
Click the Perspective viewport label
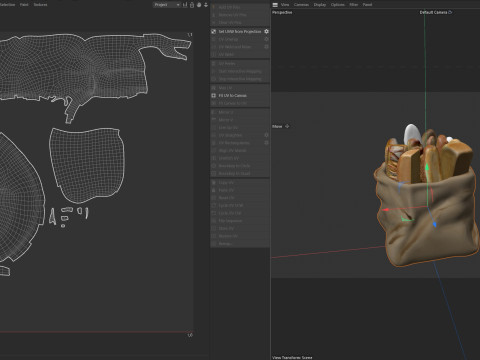point(282,12)
